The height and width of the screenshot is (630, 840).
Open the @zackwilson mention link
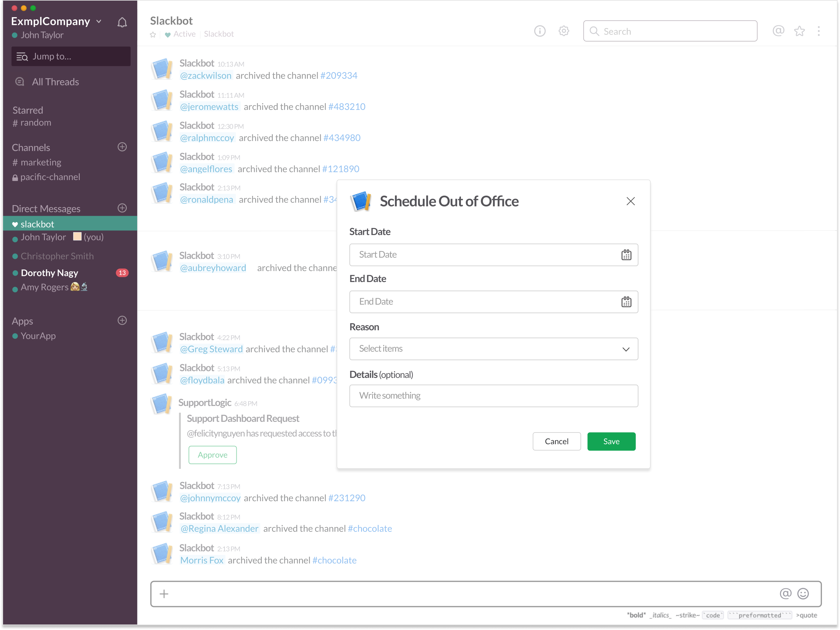click(x=206, y=75)
